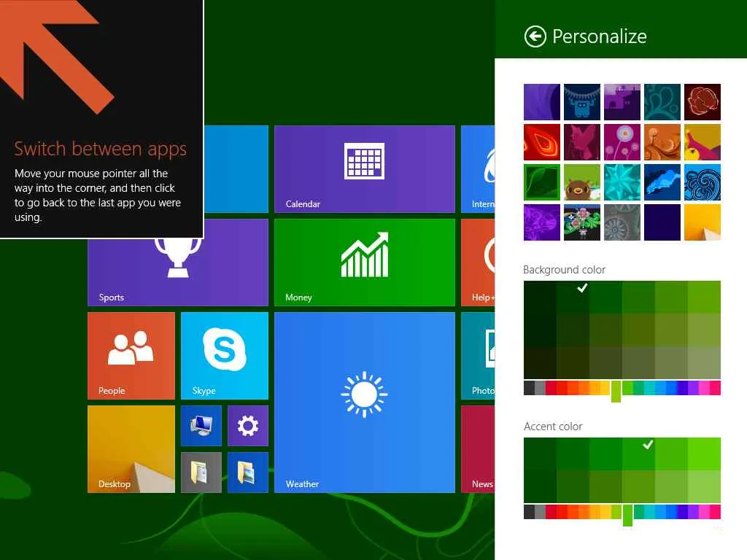This screenshot has width=747, height=560.
Task: Select the dark red rose background pattern
Action: (x=703, y=102)
